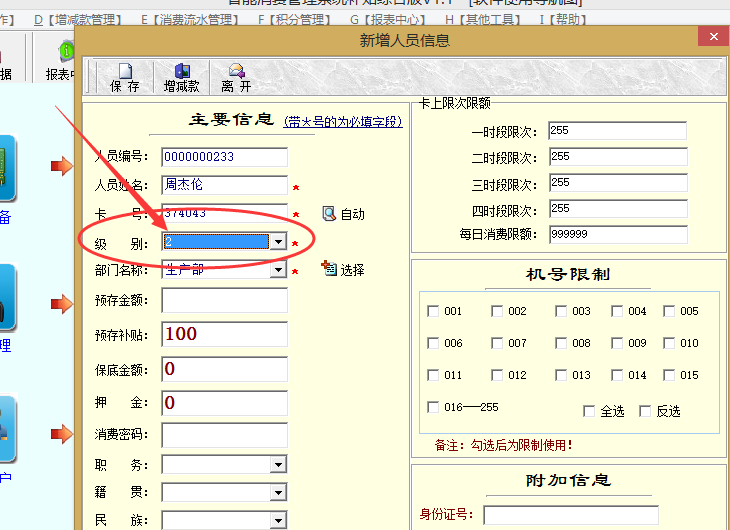Check machine number 008
Screen dimensions: 730x530
pos(561,343)
